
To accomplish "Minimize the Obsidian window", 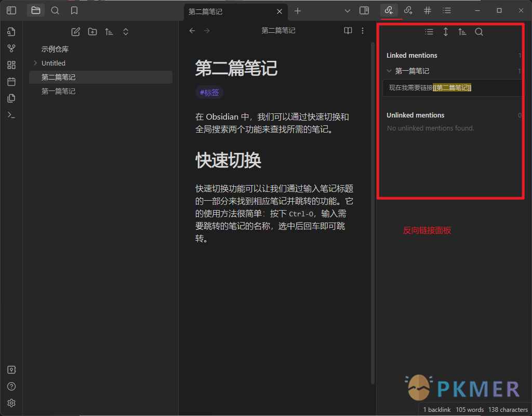I will [x=477, y=10].
